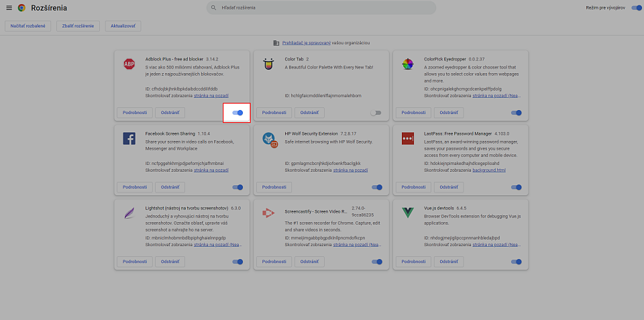Image resolution: width=644 pixels, height=320 pixels.
Task: Toggle off the LastPass extension
Action: 516,187
